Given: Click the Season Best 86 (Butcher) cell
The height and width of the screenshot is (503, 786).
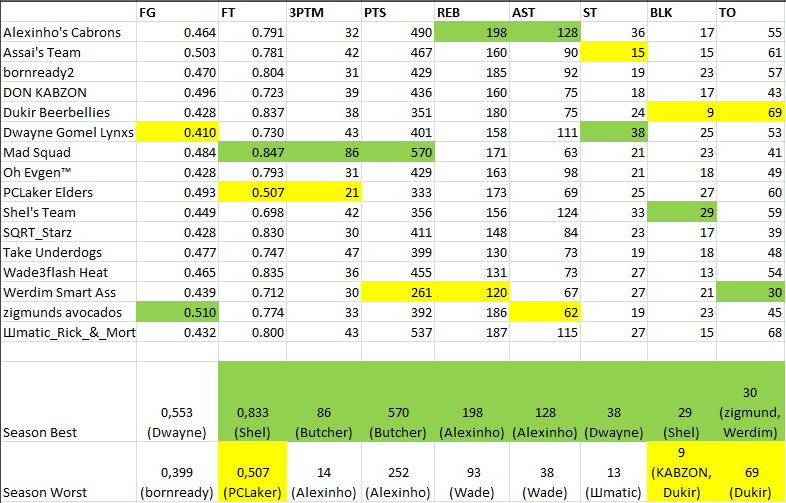Looking at the screenshot, I should (324, 402).
